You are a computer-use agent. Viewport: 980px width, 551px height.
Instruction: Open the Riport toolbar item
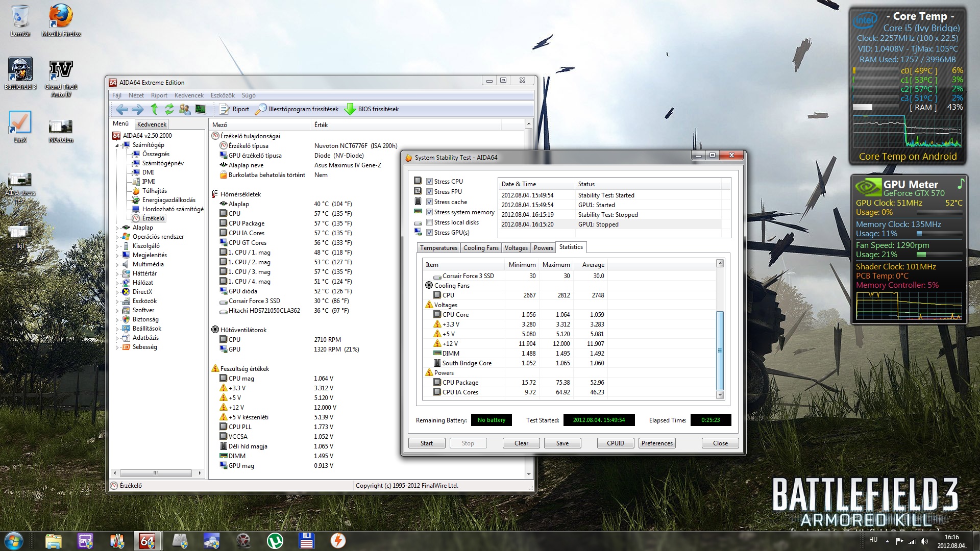tap(235, 109)
